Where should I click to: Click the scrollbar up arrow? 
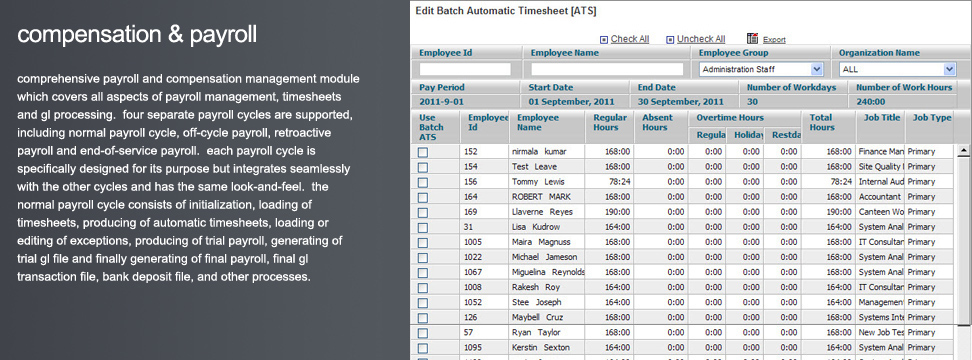point(963,150)
